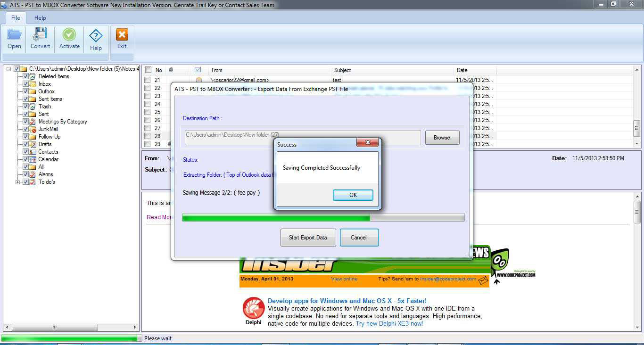Click the Start Export Data button

[308, 238]
